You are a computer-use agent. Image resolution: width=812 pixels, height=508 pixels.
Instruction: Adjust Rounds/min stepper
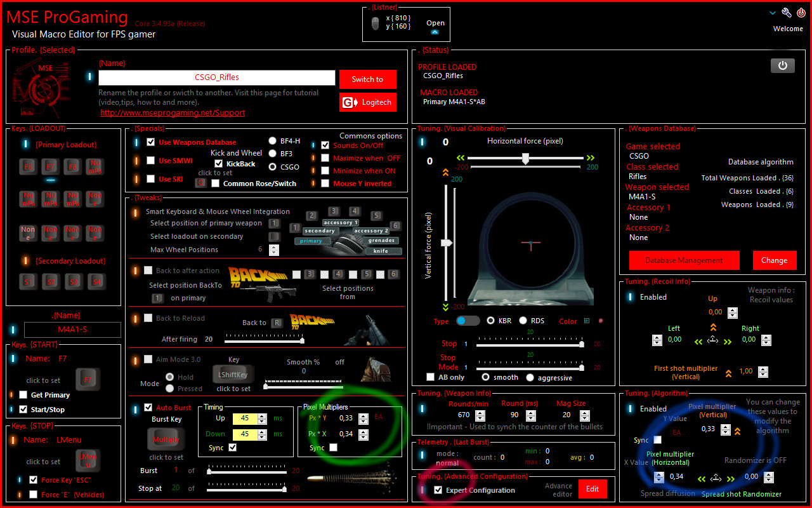pyautogui.click(x=480, y=415)
